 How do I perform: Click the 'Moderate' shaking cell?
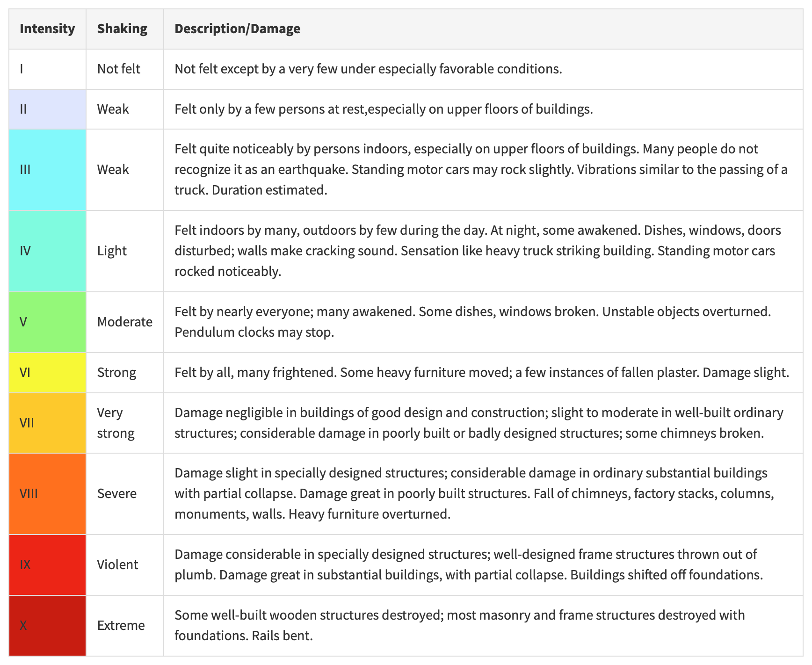[125, 322]
